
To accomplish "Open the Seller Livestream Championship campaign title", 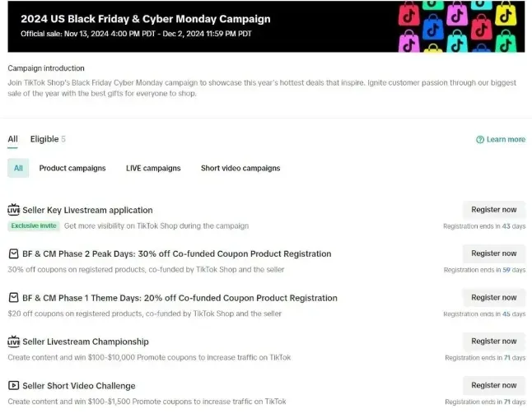I will (85, 341).
